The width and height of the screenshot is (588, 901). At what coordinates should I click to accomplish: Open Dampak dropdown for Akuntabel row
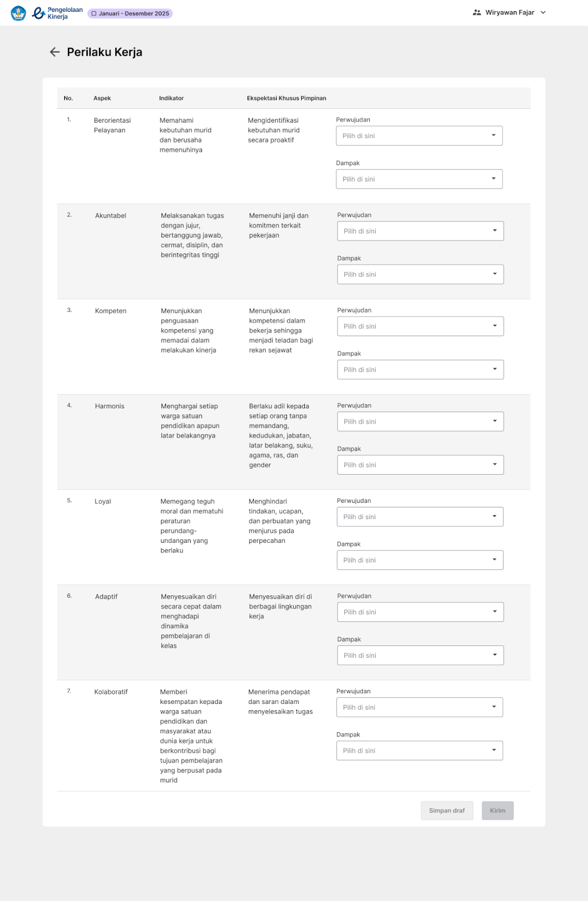pos(420,274)
